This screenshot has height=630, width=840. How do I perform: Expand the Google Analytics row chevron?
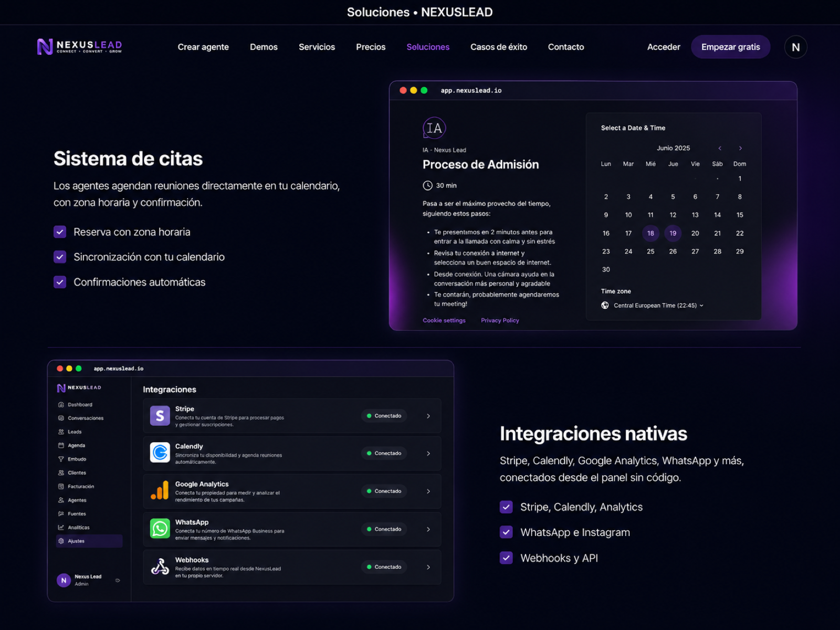point(428,491)
